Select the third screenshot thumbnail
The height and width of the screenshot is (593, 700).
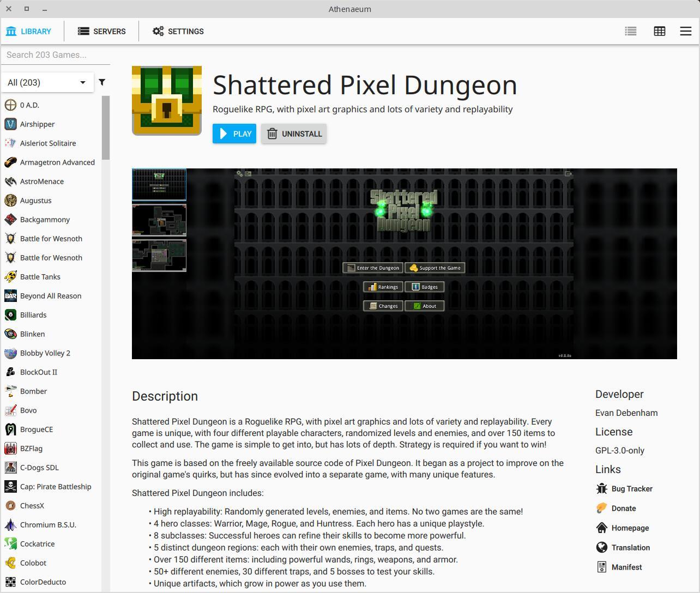159,255
